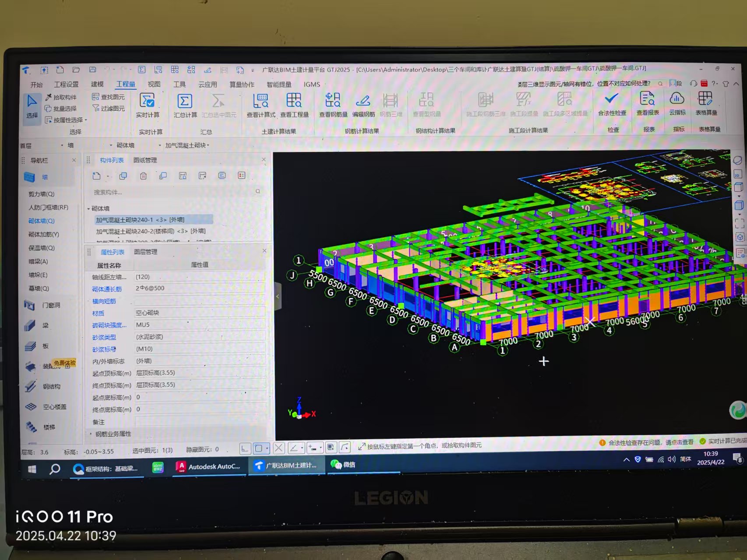Open 表格算量 table quantity tool
Viewport: 747px width, 560px height.
tap(706, 103)
